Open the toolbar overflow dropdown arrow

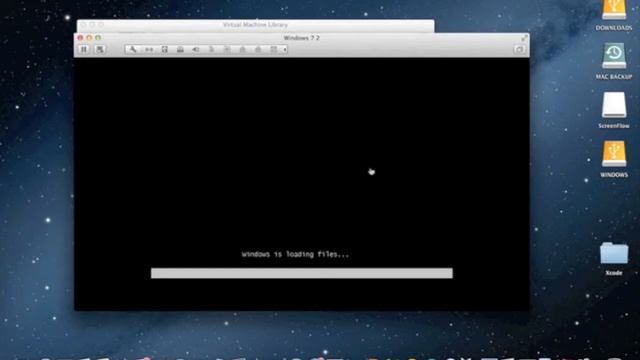(285, 50)
